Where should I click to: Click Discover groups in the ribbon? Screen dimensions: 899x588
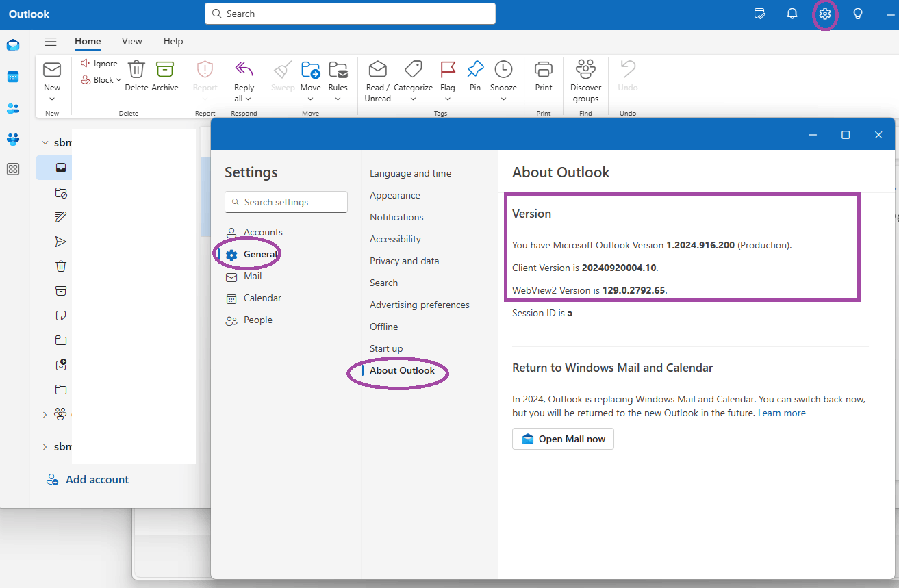(x=586, y=81)
